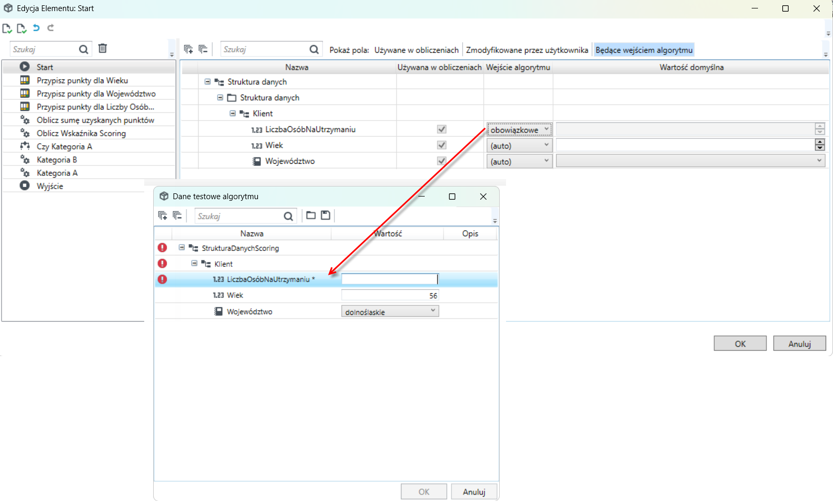Image resolution: width=833 pixels, height=504 pixels.
Task: Click the trash icon beside left search
Action: (102, 49)
